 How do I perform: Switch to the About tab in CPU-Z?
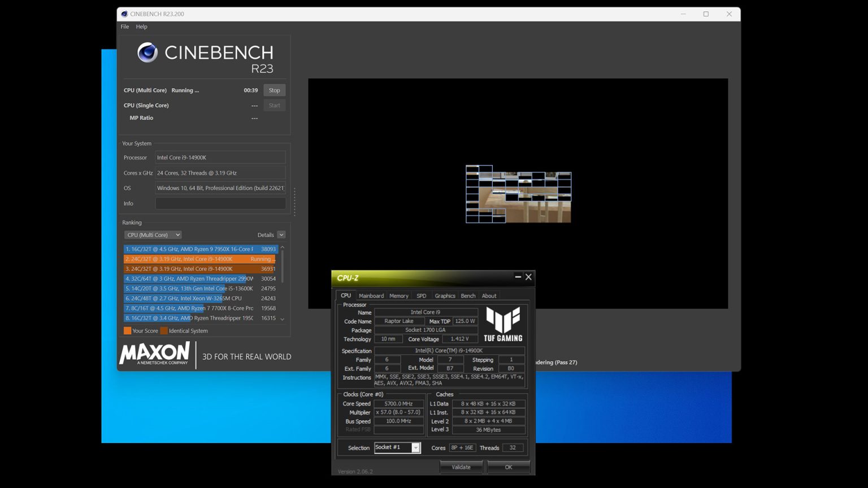pos(489,296)
